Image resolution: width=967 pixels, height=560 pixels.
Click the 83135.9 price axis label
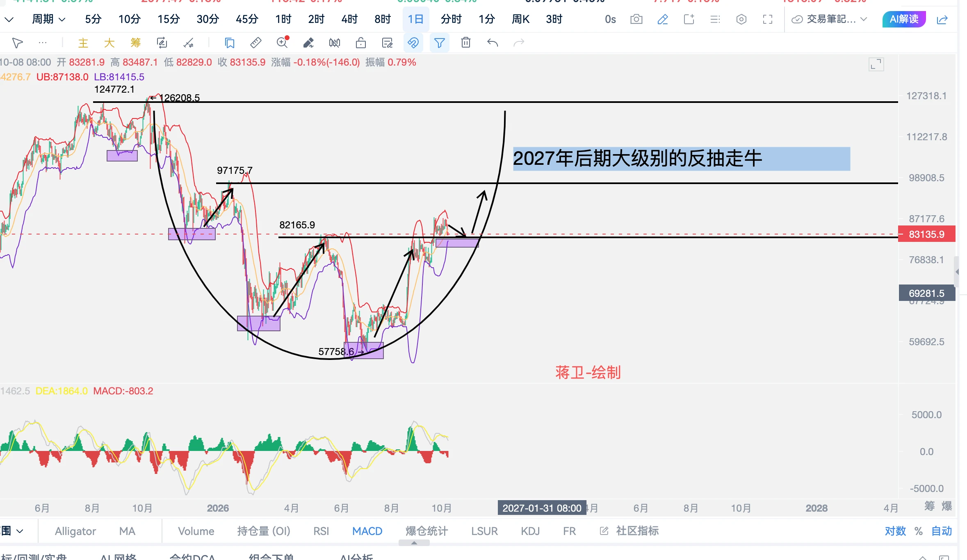(x=926, y=234)
